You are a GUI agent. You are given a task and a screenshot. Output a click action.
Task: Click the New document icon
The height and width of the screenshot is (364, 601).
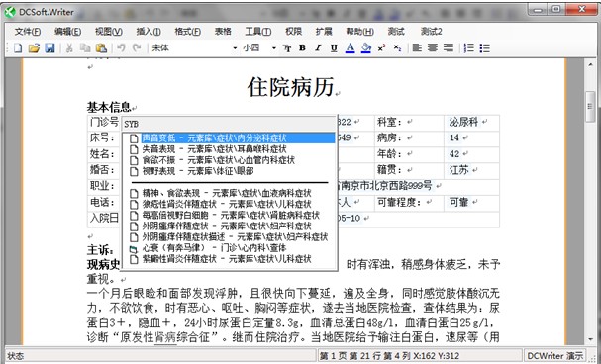point(18,48)
